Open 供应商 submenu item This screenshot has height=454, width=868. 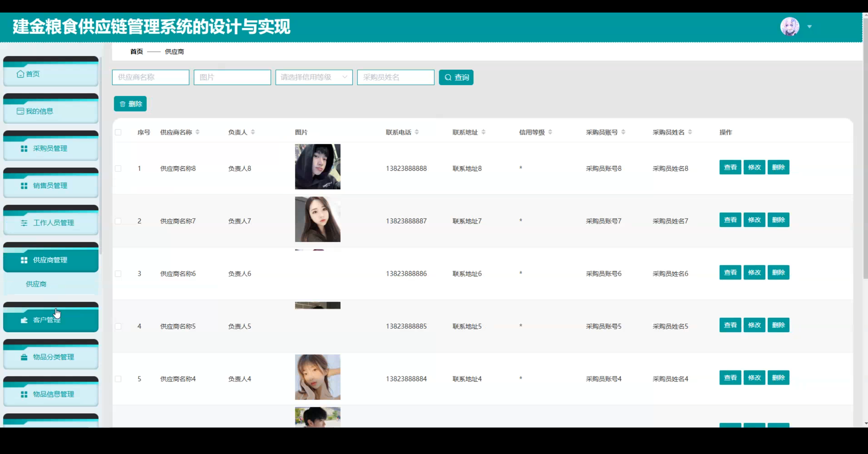click(x=36, y=284)
